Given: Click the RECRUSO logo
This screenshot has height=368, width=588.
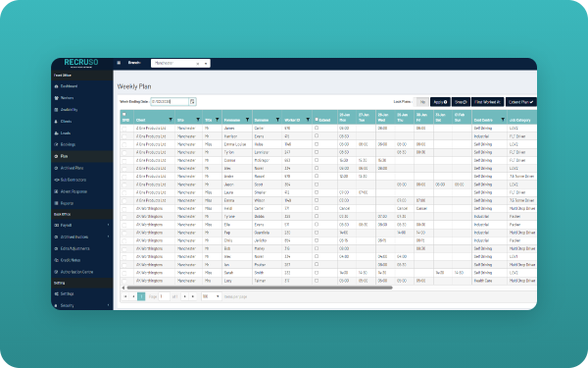Looking at the screenshot, I should (81, 63).
